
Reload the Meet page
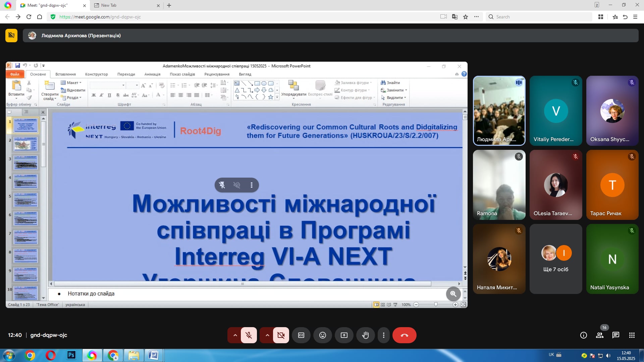coord(29,17)
